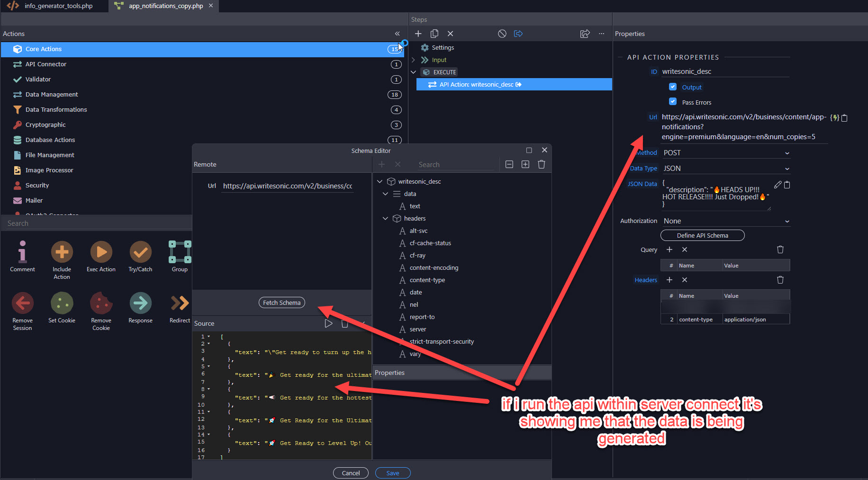Add a new step in the Steps toolbar
The image size is (868, 480).
point(418,34)
